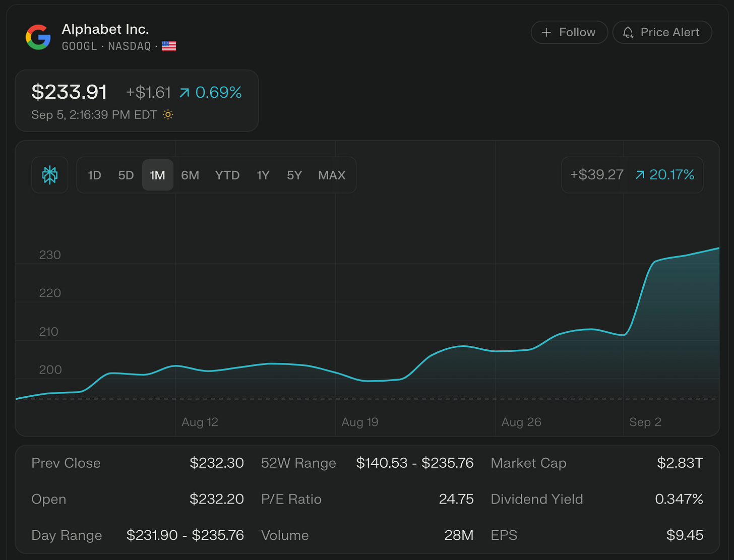Viewport: 734px width, 560px height.
Task: Click the US flag icon
Action: click(169, 46)
